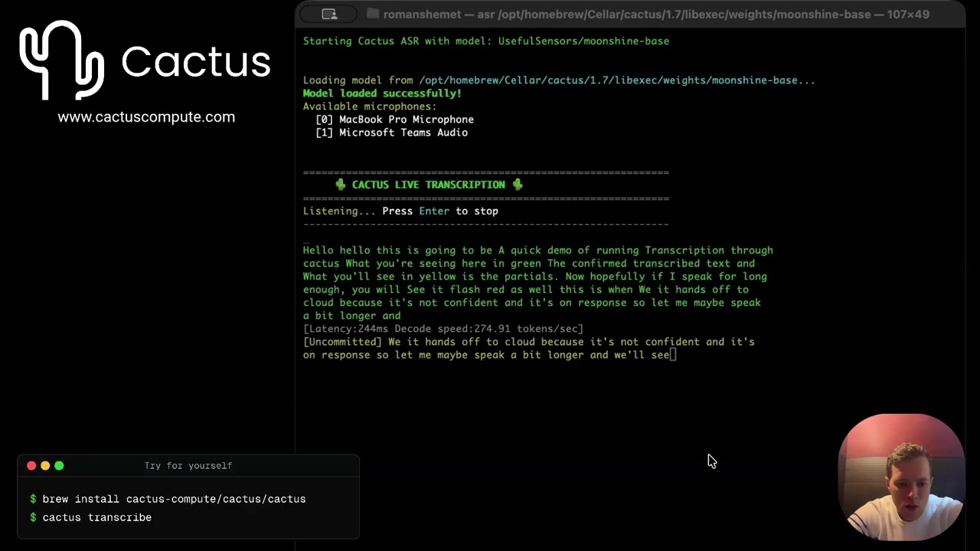This screenshot has height=551, width=980.
Task: Click the folder proxy icon beside romanshemet title
Action: 373,14
